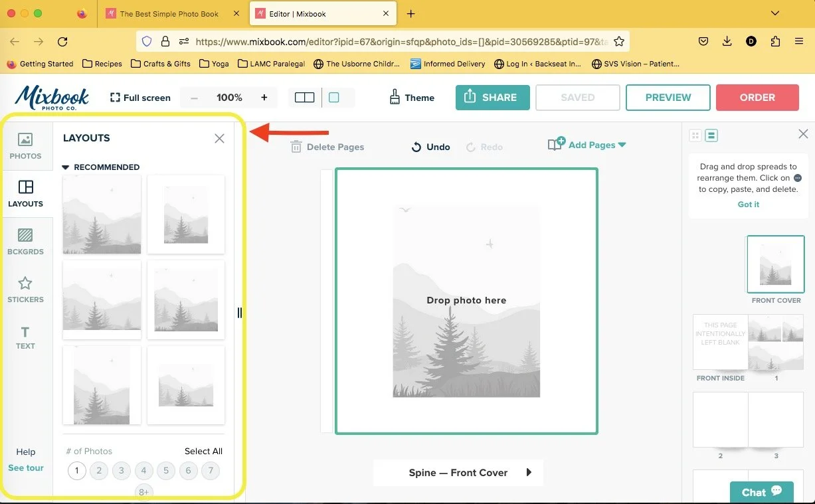Click the SHARE button
The image size is (815, 504).
[492, 97]
